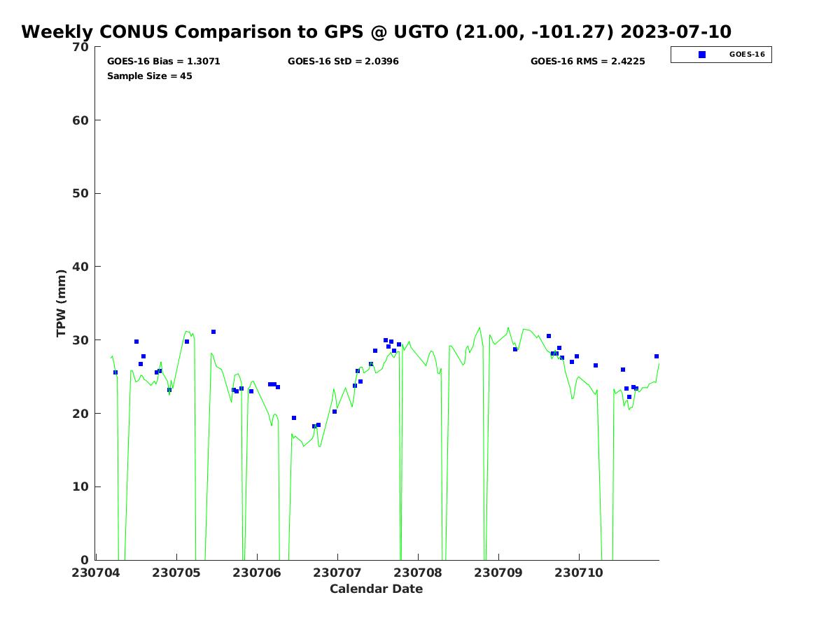Click the blue GOES-16 legend marker square
Viewport: 840px width, 630px height.
pos(702,55)
